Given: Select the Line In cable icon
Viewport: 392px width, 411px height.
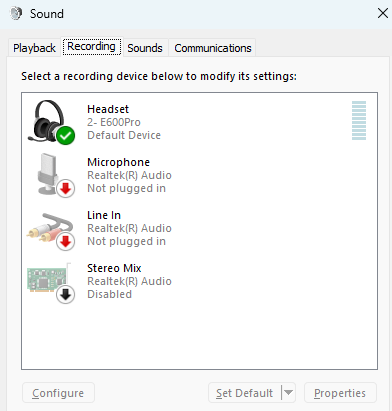Looking at the screenshot, I should [51, 231].
